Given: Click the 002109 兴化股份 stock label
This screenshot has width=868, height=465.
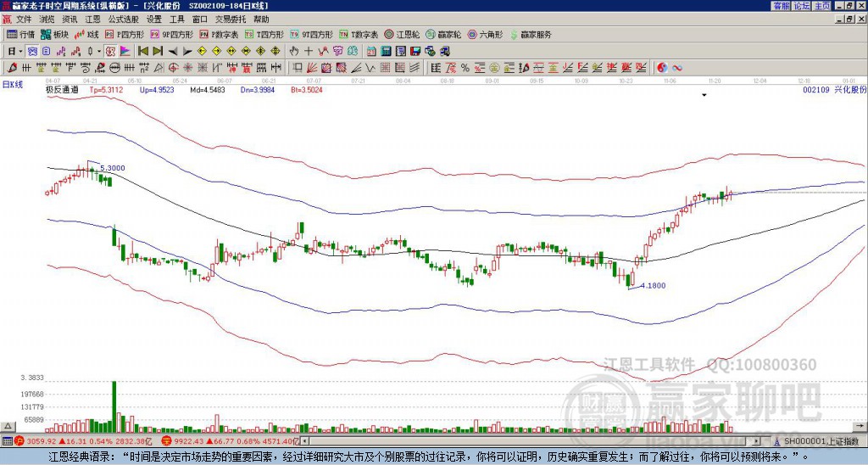Looking at the screenshot, I should click(834, 89).
